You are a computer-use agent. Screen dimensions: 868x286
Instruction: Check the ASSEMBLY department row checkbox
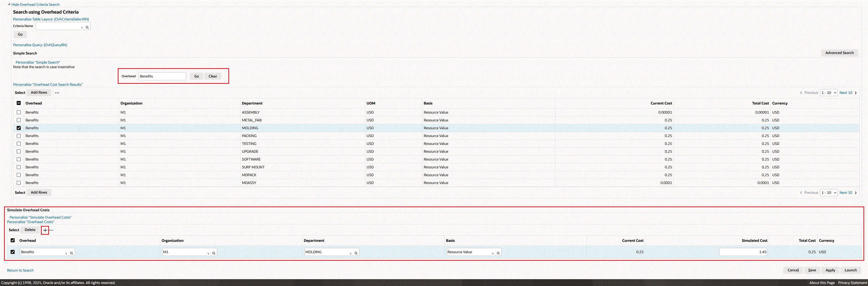(18, 112)
